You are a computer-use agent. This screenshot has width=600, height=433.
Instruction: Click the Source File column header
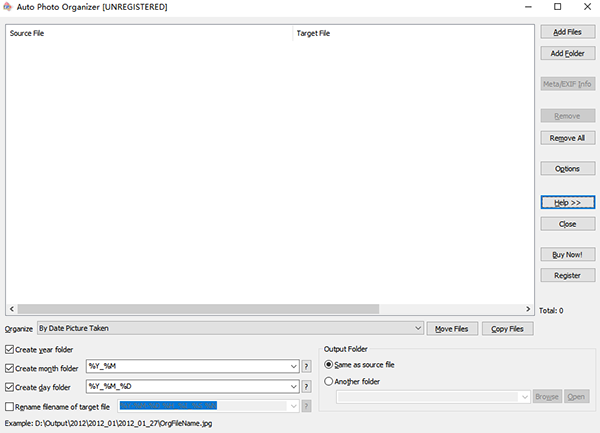(x=149, y=33)
